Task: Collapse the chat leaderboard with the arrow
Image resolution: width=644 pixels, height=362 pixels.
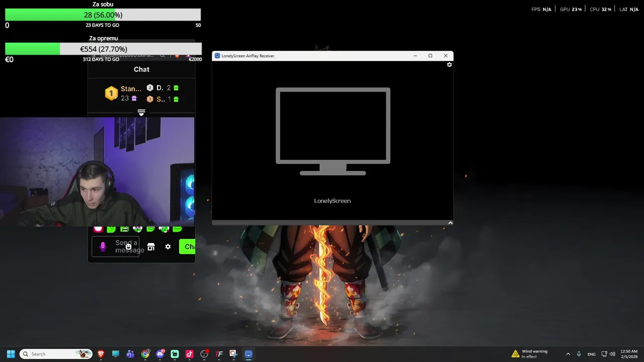Action: (141, 113)
